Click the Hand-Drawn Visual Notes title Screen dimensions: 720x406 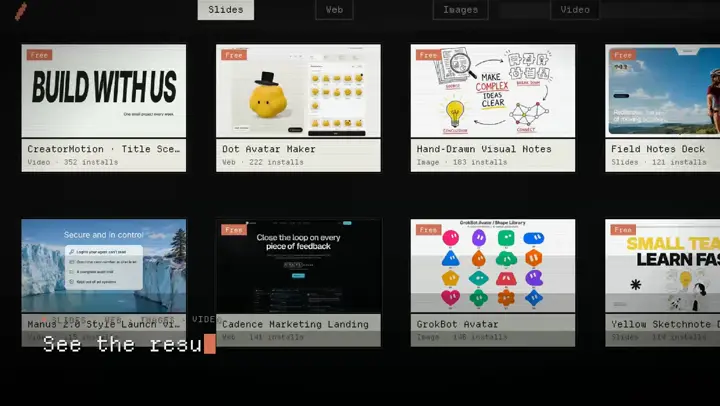(x=484, y=149)
